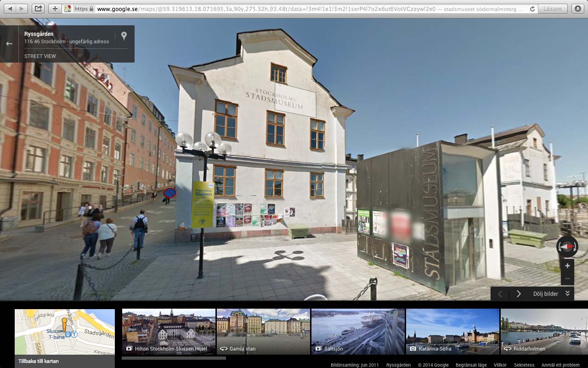Click the location pin icon beside Ryssgården
The width and height of the screenshot is (588, 368).
[x=124, y=36]
